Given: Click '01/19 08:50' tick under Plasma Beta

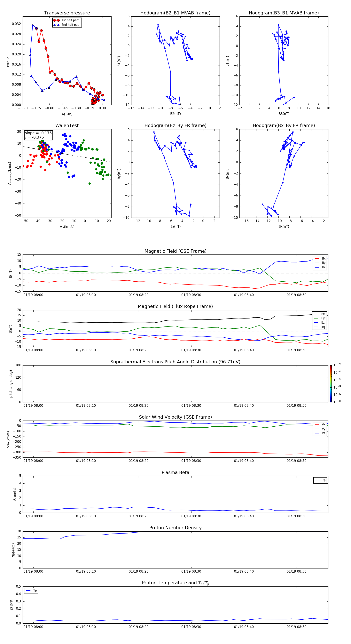Looking at the screenshot, I should coord(296,516).
